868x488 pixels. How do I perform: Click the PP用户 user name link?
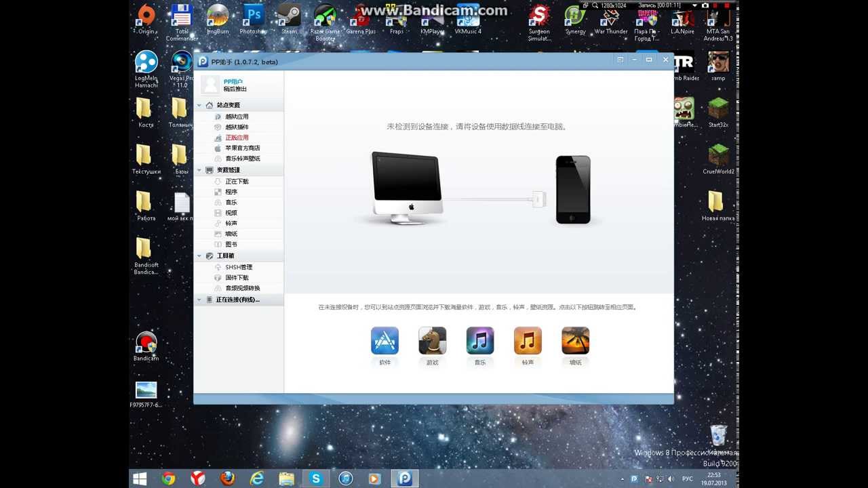(x=233, y=81)
